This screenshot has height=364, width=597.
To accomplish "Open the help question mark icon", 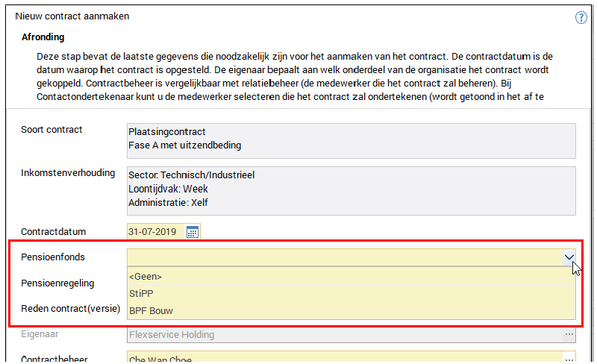I will point(581,18).
